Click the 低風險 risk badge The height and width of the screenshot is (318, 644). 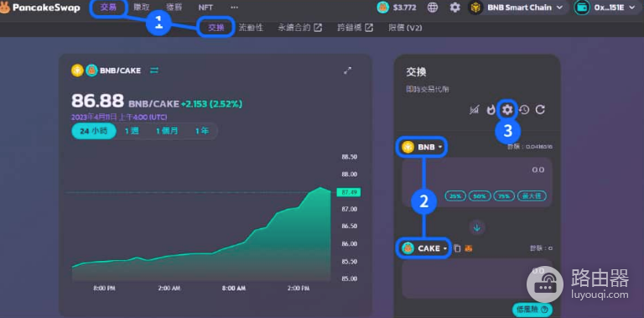[x=532, y=310]
